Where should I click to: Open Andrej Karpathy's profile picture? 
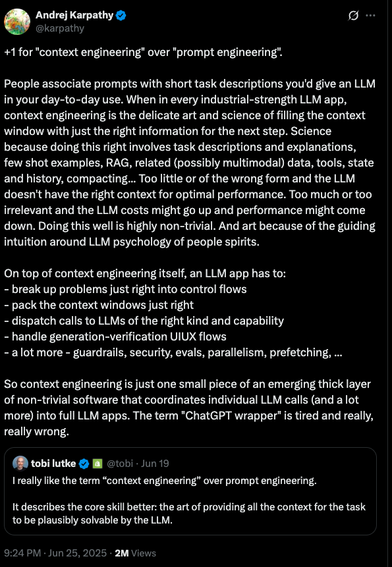[17, 22]
